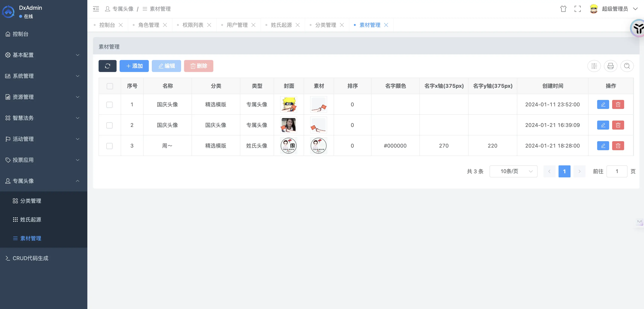Delete row 1 created 2024-01-11
The image size is (644, 309).
(x=618, y=104)
